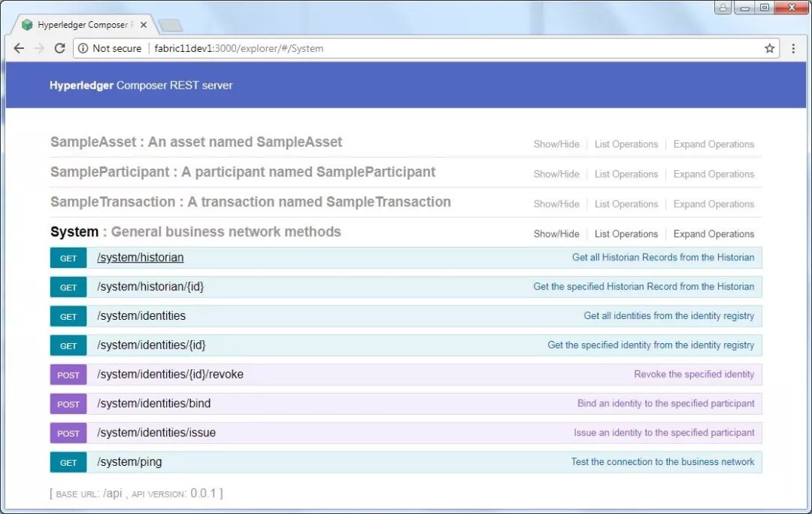Click the POST badge for identities revoke

(x=68, y=375)
